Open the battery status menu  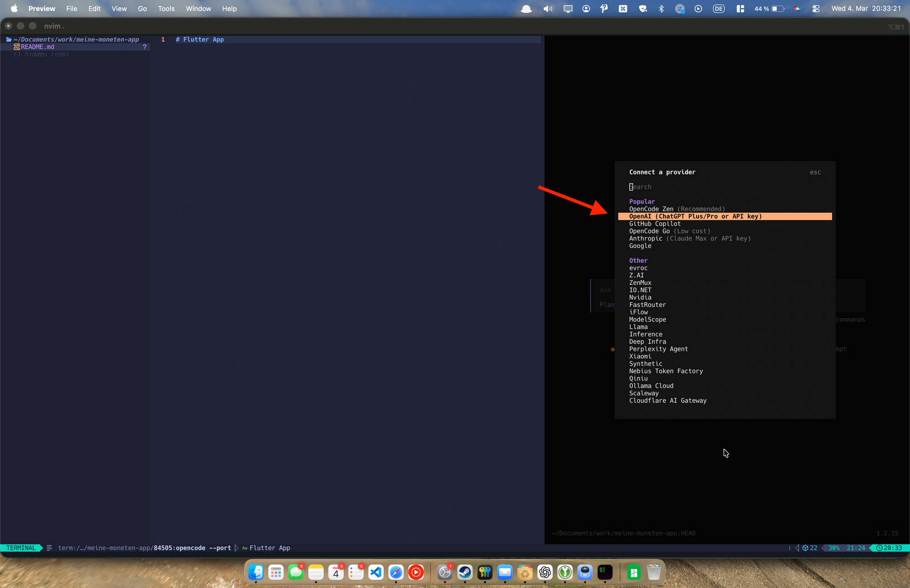tap(777, 9)
